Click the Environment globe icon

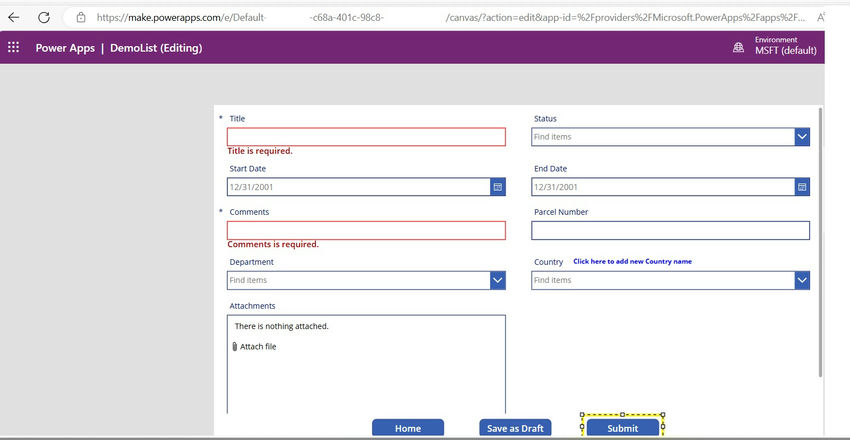click(x=738, y=48)
